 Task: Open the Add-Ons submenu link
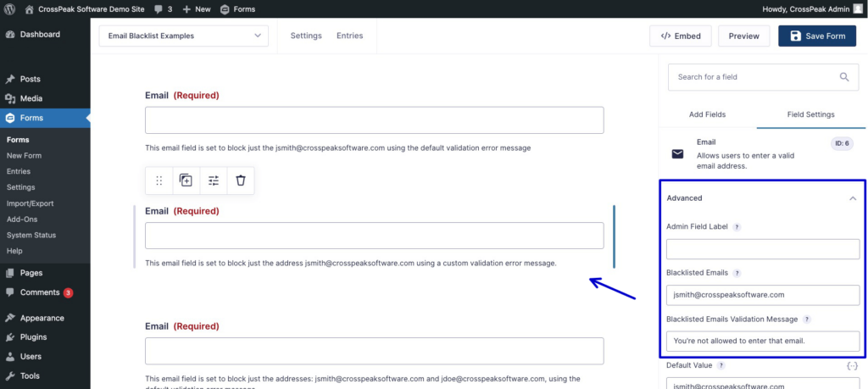[21, 220]
